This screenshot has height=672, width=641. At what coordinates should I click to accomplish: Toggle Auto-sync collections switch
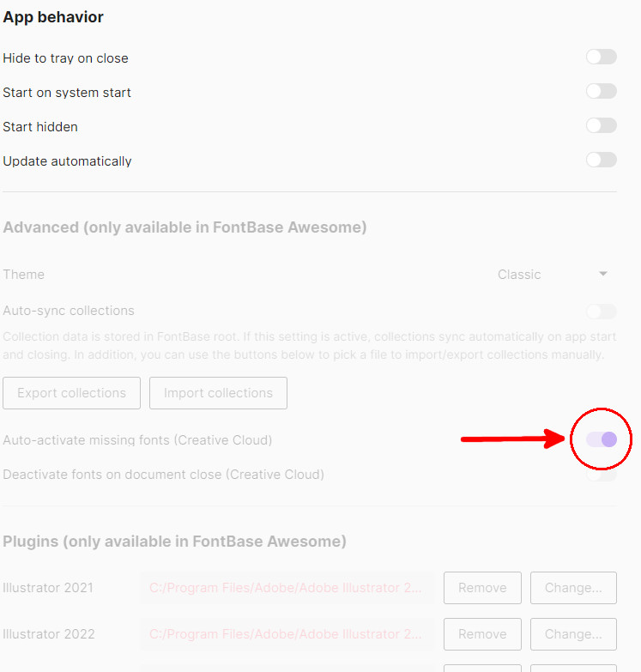coord(601,311)
